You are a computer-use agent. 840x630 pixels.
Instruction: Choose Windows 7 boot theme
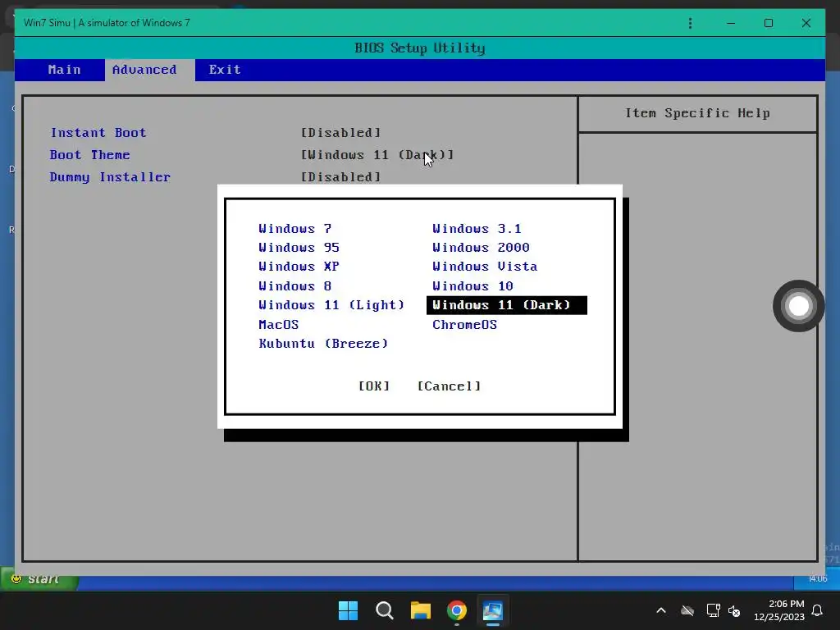[294, 229]
